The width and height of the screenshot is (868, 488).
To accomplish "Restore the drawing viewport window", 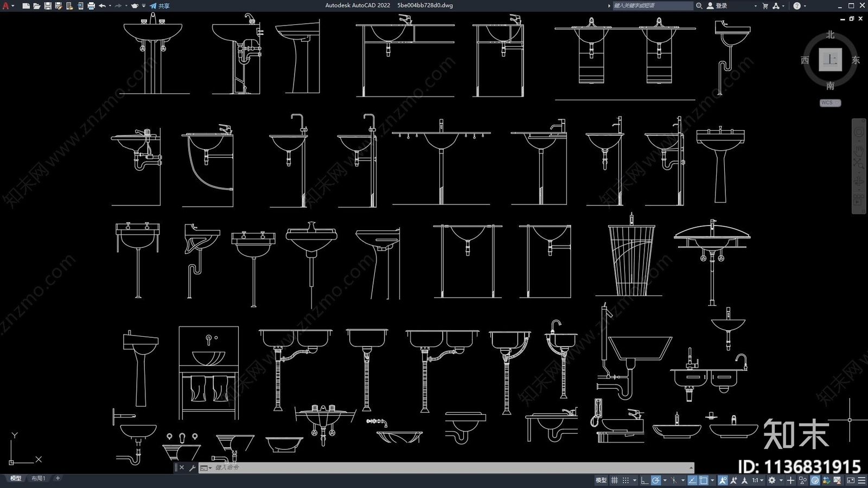I will 852,18.
